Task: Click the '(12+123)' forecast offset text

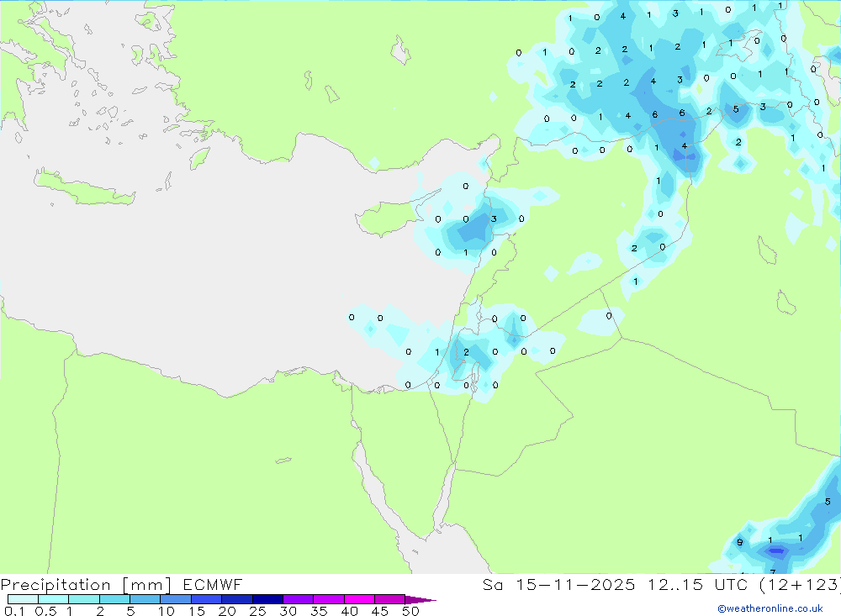Action: [x=799, y=584]
